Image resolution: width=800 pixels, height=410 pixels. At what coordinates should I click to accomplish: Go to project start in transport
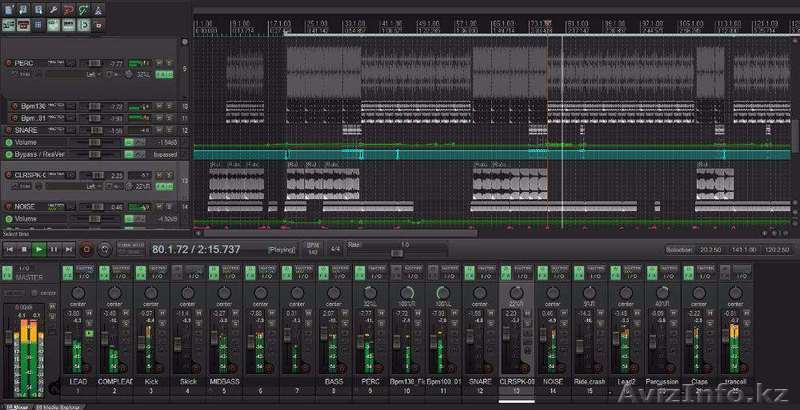coord(10,248)
